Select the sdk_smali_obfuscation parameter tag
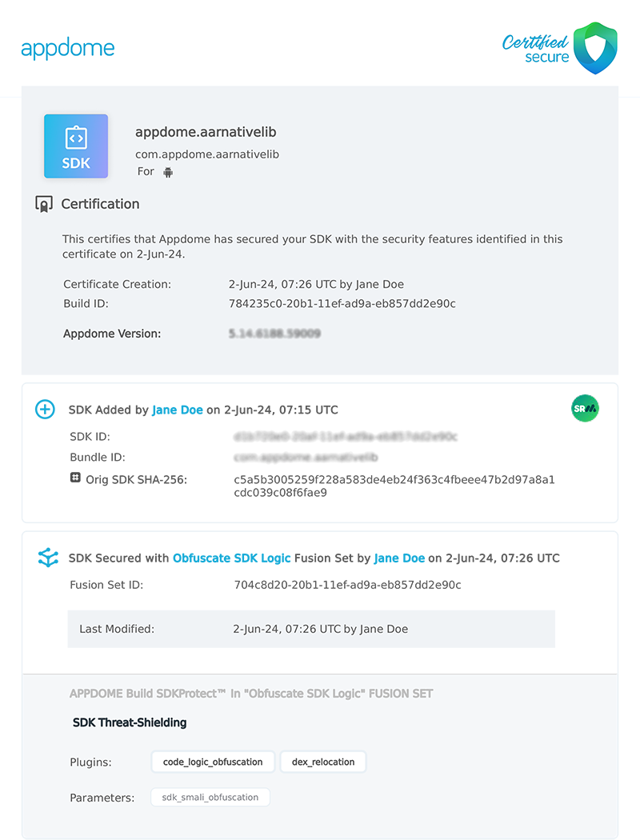 [210, 797]
